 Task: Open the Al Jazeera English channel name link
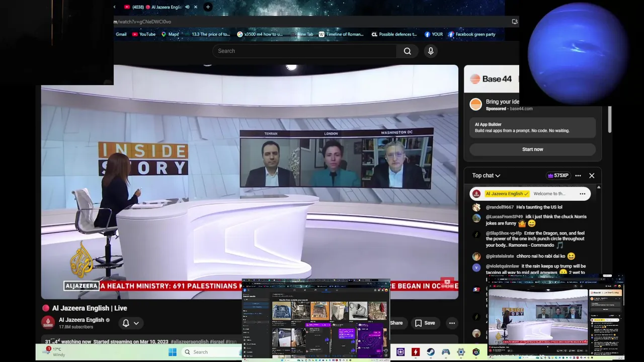click(x=81, y=320)
